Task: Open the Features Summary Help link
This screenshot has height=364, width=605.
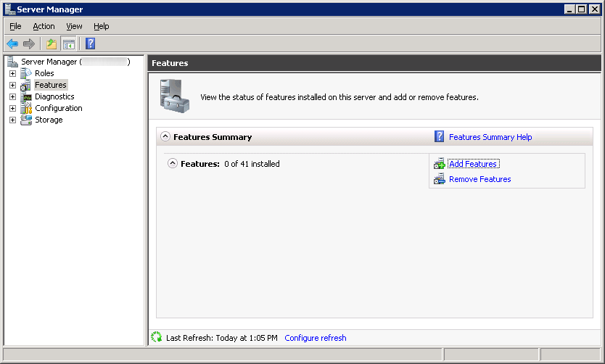Action: tap(490, 137)
